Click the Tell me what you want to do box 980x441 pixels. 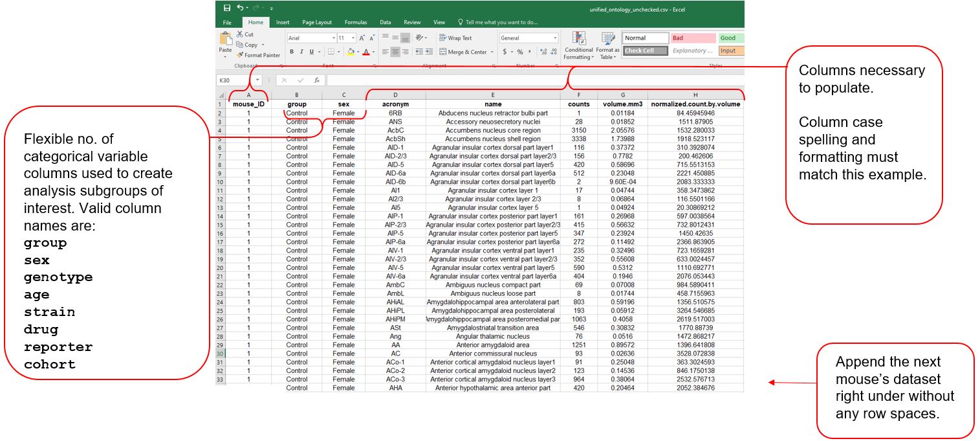point(497,22)
